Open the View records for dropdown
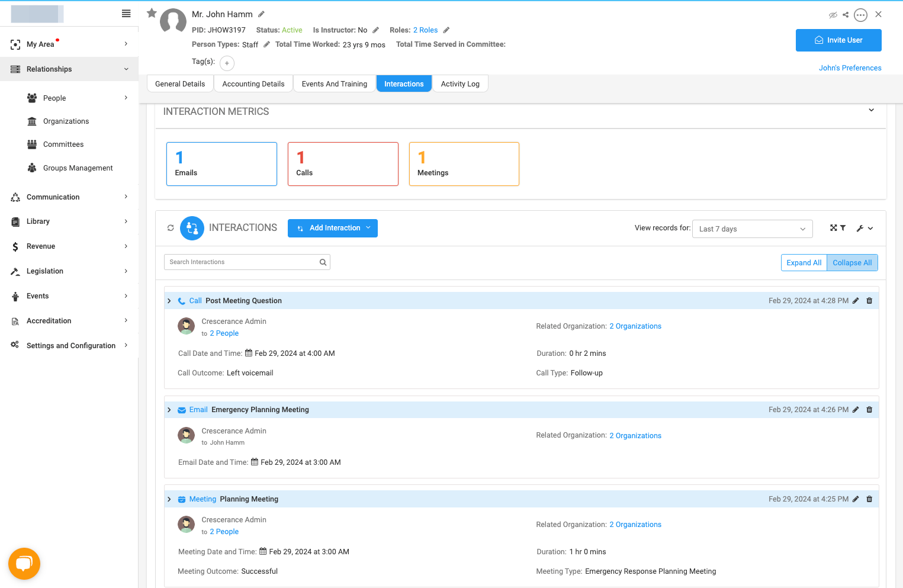The height and width of the screenshot is (588, 903). (x=752, y=229)
